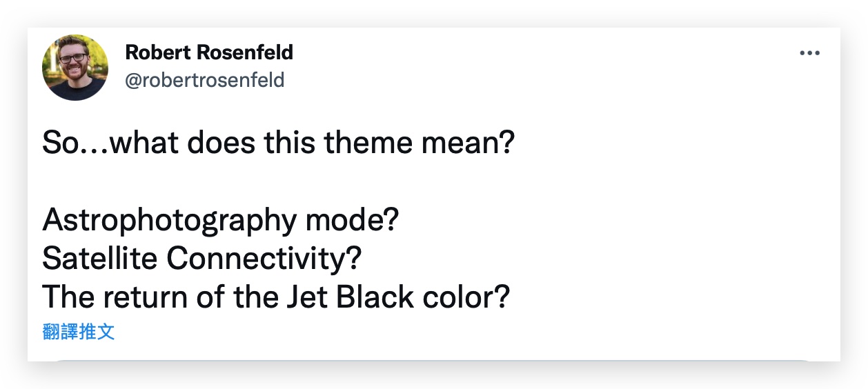Click the word "Satellite" in the tweet

tap(101, 259)
